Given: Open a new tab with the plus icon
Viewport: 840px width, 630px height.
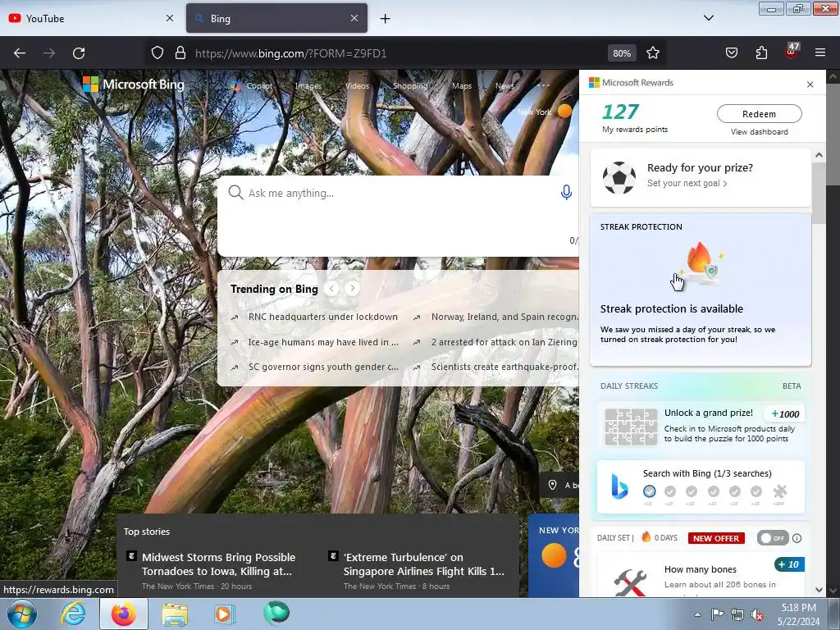Looking at the screenshot, I should 385,18.
